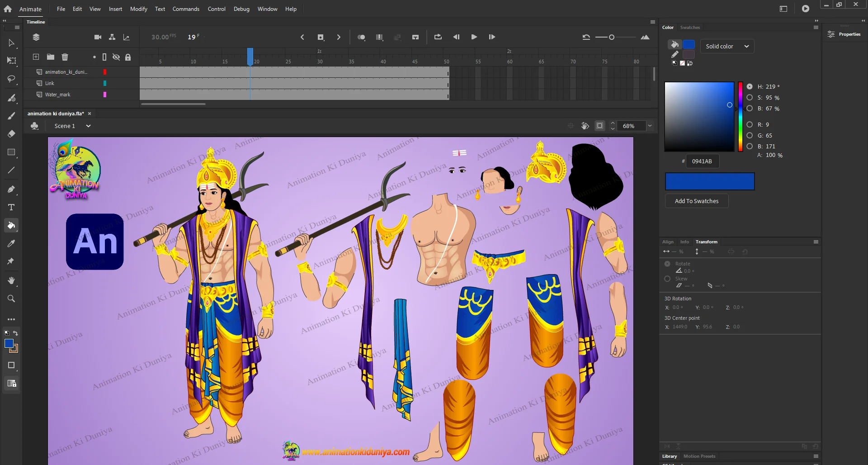Delete layer using trash icon
Viewport: 868px width, 465px height.
65,57
